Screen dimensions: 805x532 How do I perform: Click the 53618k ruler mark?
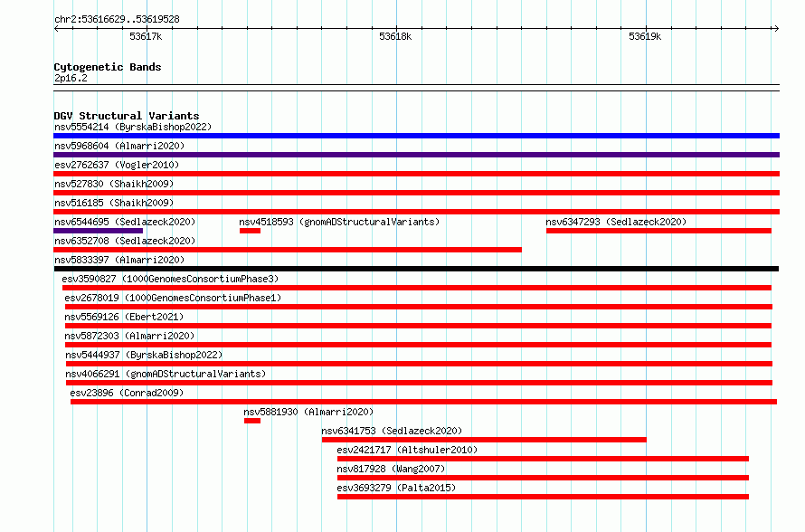[395, 36]
